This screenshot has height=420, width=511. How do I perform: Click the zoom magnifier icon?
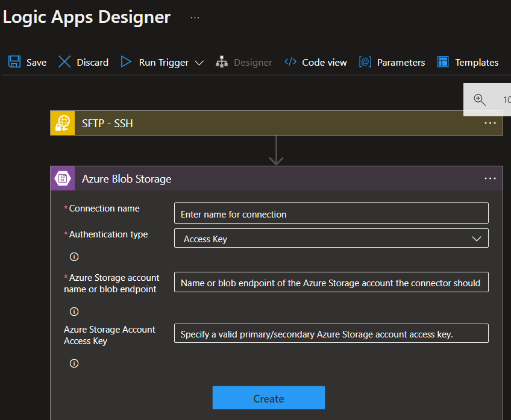pos(479,99)
